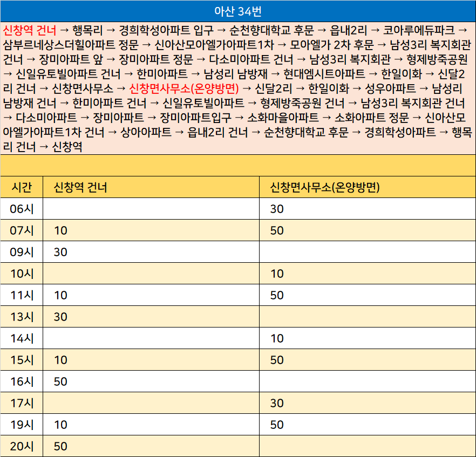This screenshot has height=457, width=476.
Task: Click the '07시' time cell
Action: click(x=22, y=230)
